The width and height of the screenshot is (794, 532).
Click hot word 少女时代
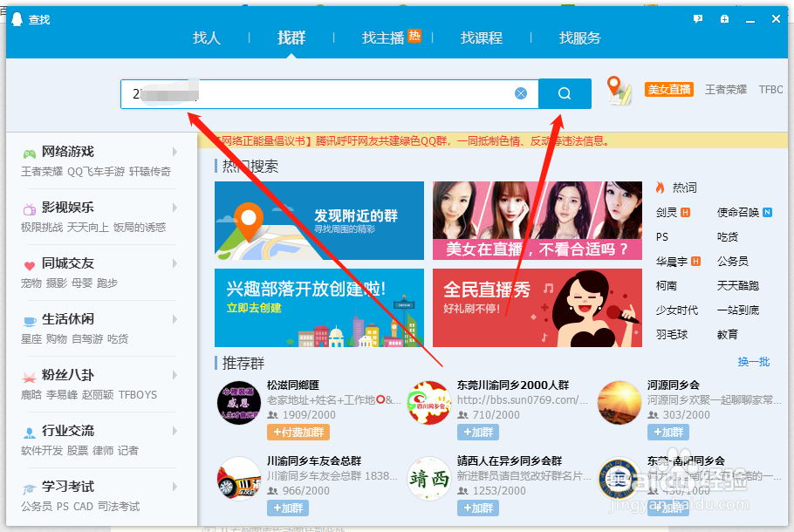(676, 310)
